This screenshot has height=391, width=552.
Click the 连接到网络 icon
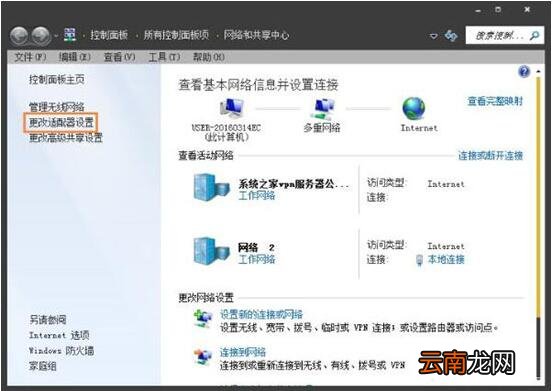203,357
